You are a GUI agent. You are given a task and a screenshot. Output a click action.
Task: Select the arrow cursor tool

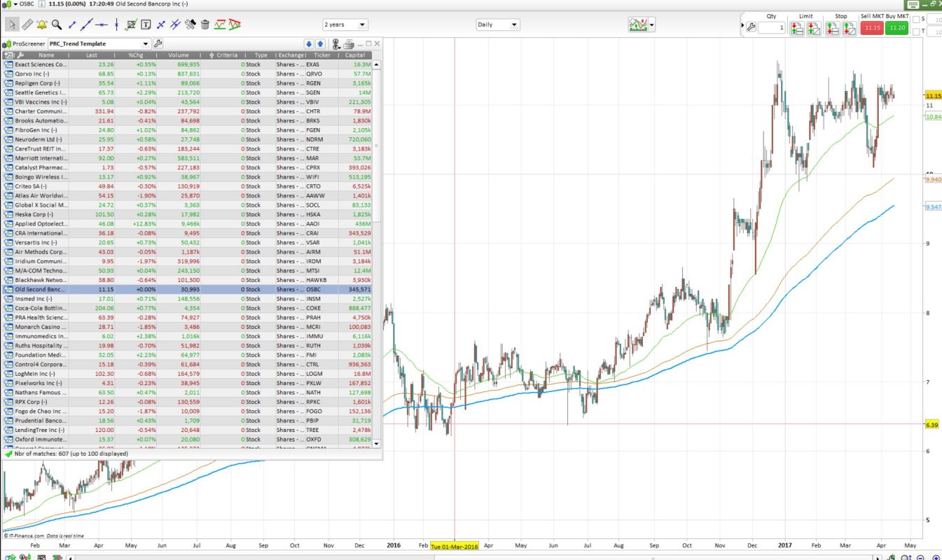(x=12, y=24)
